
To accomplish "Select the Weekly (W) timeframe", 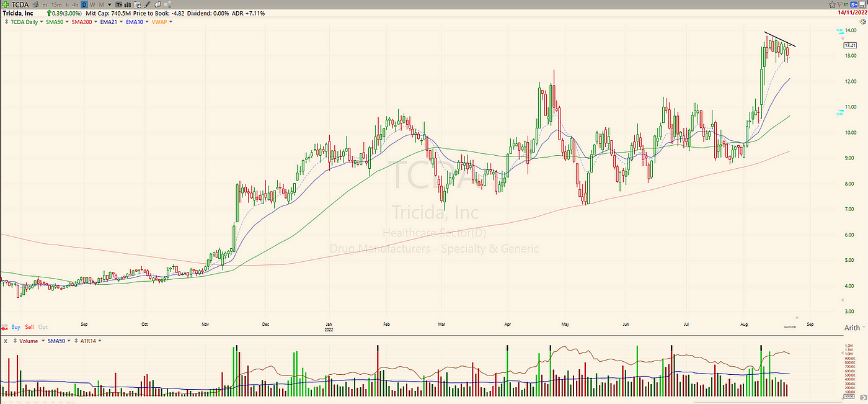I will (x=92, y=5).
